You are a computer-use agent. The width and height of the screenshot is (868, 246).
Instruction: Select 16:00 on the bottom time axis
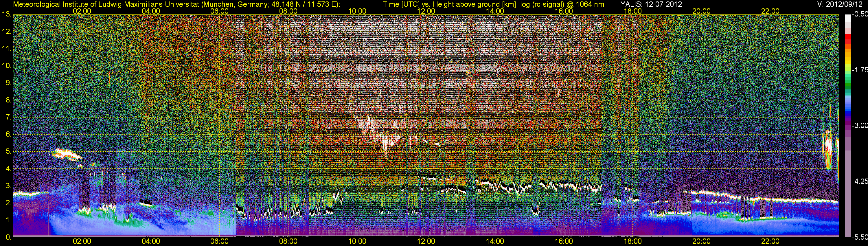pos(564,242)
